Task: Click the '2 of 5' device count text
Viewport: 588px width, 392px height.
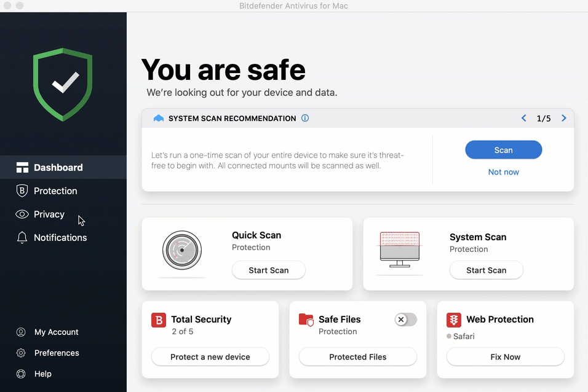Action: pos(183,332)
